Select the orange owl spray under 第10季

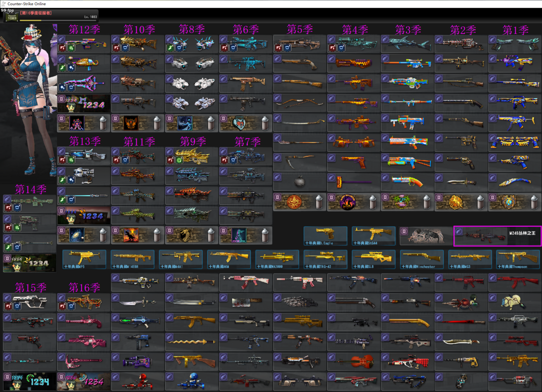(138, 123)
